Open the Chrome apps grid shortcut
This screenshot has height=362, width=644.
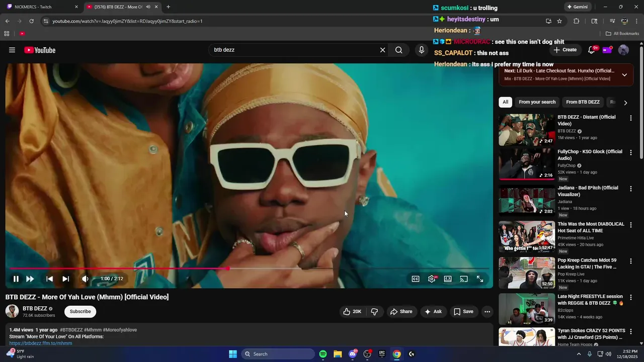click(x=7, y=34)
